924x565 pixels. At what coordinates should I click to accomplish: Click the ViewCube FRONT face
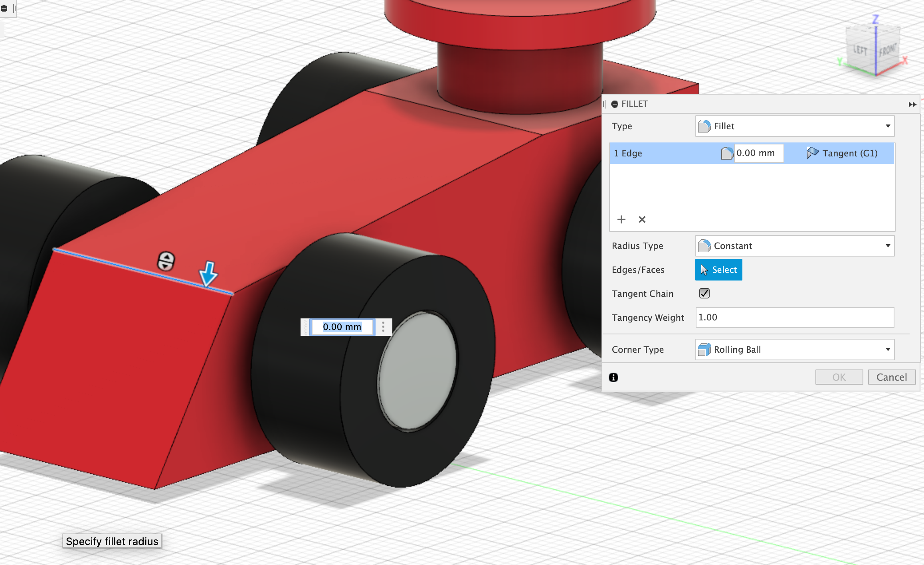coord(888,50)
